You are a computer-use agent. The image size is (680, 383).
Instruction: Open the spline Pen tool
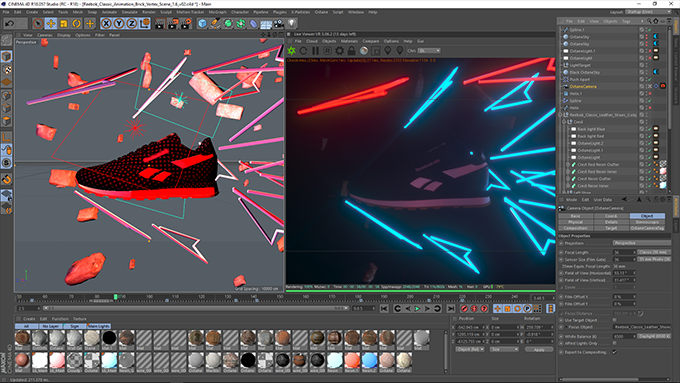pos(215,23)
